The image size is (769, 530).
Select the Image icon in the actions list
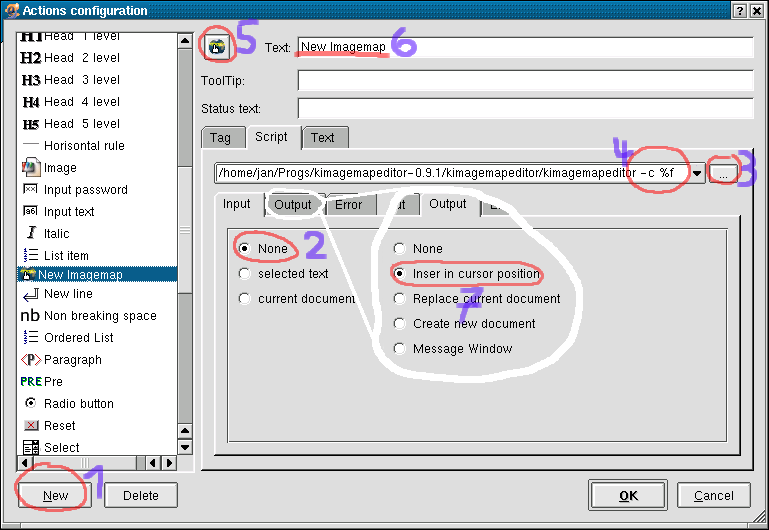pos(30,168)
